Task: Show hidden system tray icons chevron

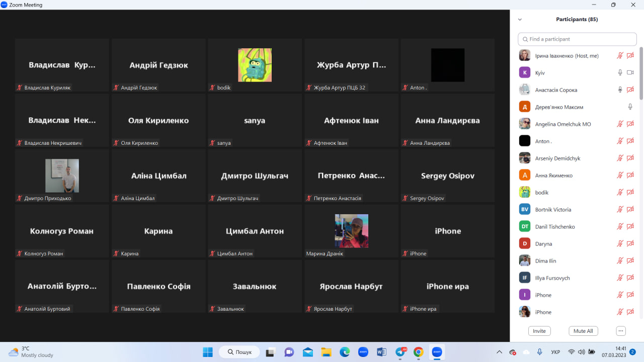Action: tap(499, 352)
